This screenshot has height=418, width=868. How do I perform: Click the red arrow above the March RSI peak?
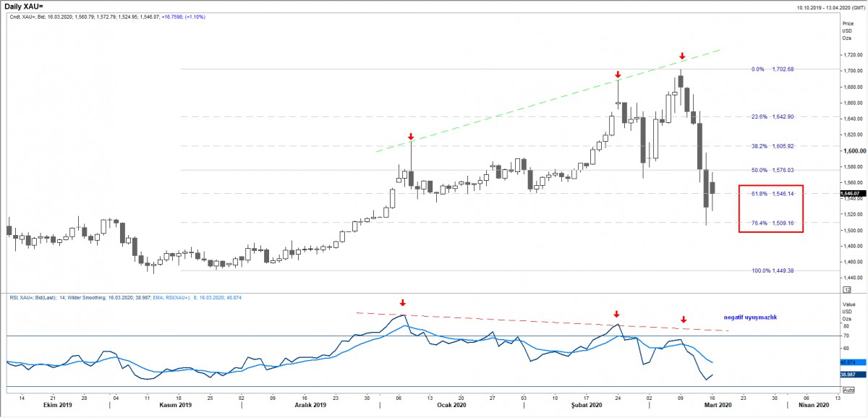tap(684, 320)
